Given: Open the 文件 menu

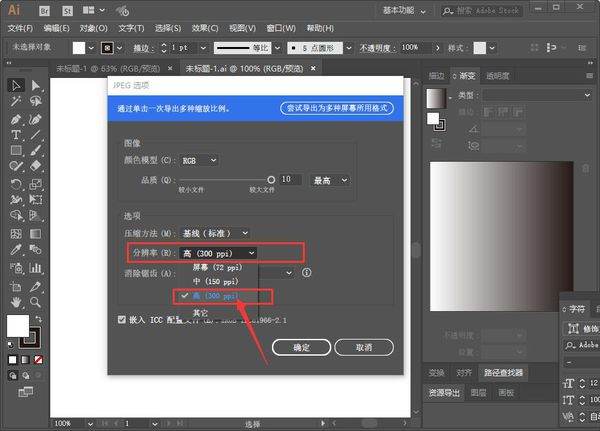Looking at the screenshot, I should (x=19, y=28).
